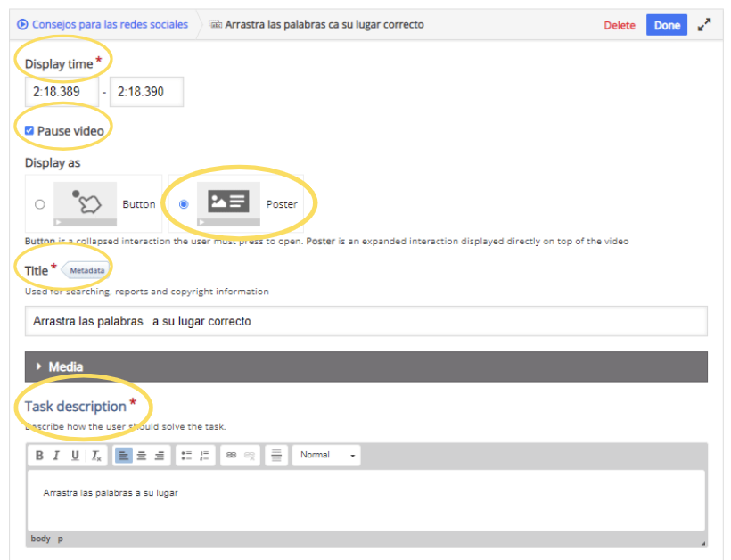Center align text in editor
The height and width of the screenshot is (560, 731).
coord(142,456)
